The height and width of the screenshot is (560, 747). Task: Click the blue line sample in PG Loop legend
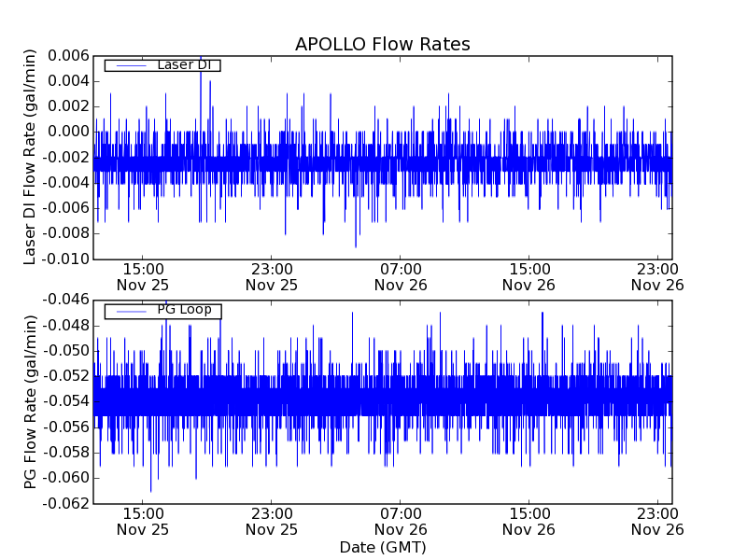click(131, 312)
